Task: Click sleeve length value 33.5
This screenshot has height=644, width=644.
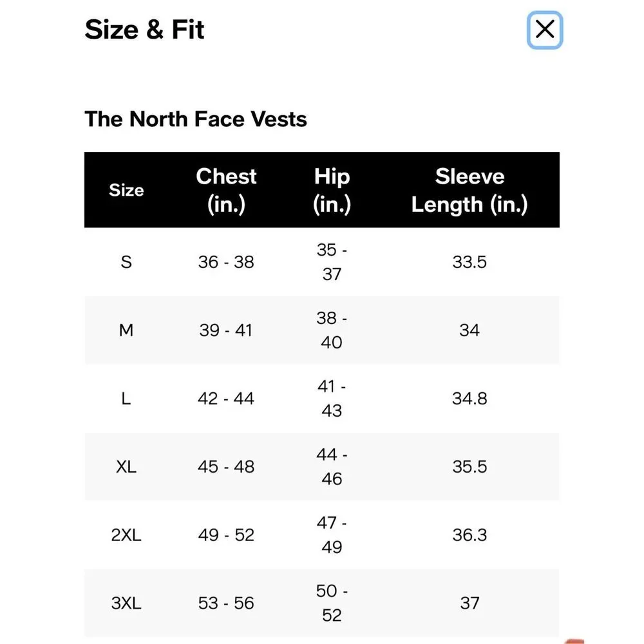Action: (469, 262)
